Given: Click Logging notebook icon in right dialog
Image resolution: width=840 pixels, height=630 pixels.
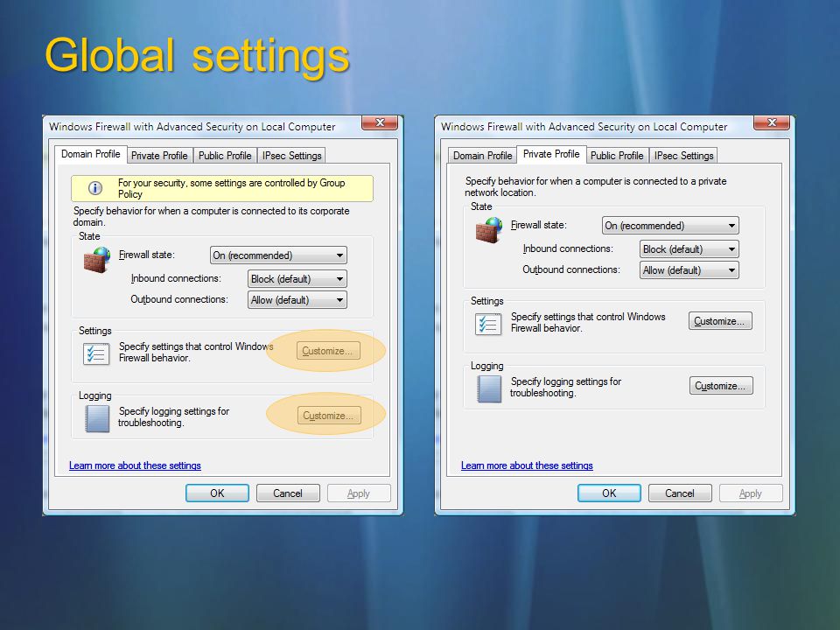Looking at the screenshot, I should [x=490, y=388].
